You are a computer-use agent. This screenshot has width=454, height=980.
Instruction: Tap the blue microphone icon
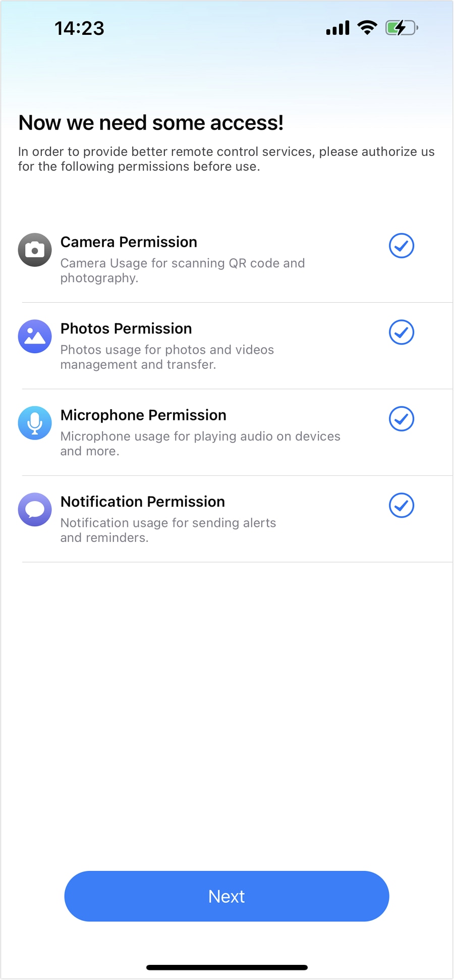35,423
